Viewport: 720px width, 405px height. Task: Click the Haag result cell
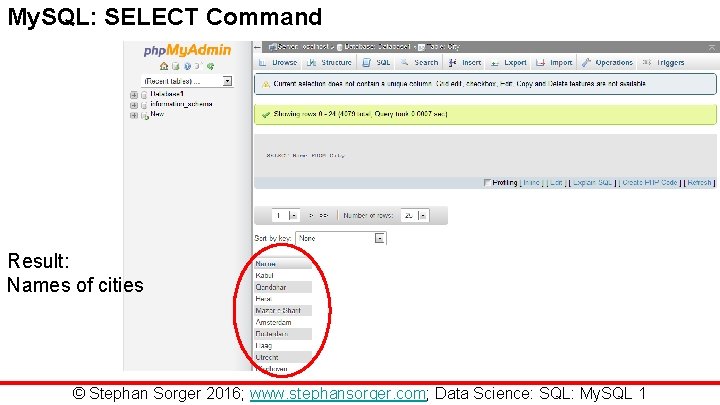click(x=283, y=346)
